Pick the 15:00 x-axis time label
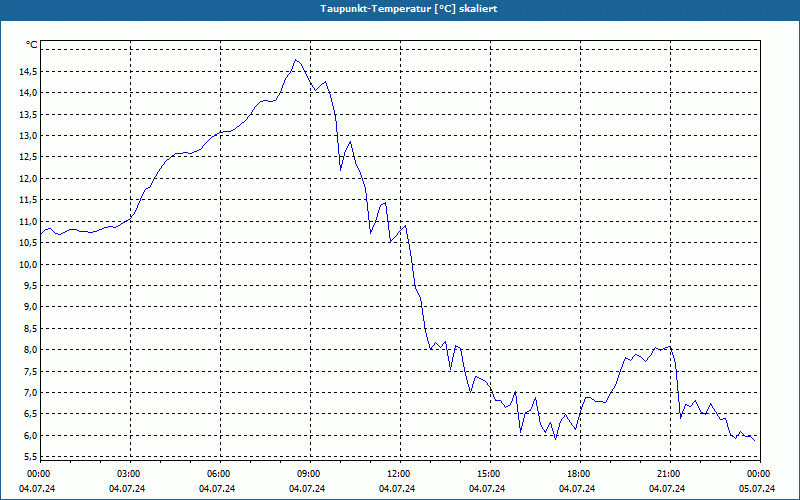 [490, 474]
